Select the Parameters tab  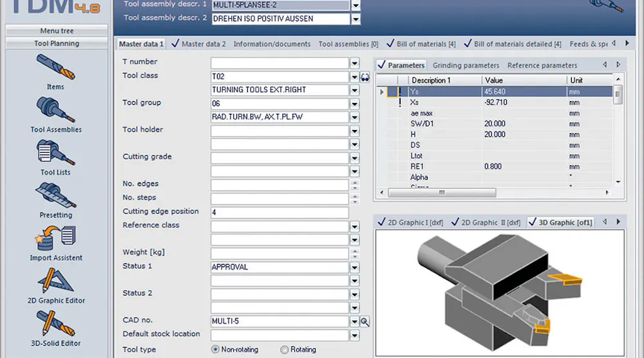(x=401, y=65)
